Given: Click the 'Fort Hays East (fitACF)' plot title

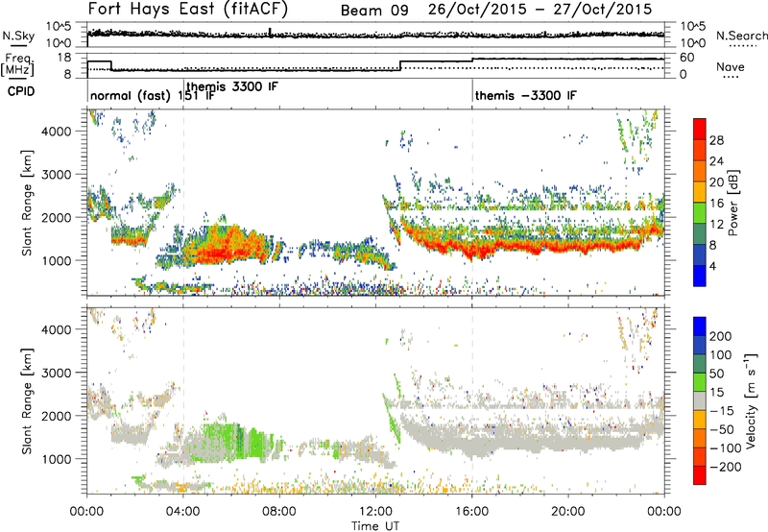Looking at the screenshot, I should point(188,10).
